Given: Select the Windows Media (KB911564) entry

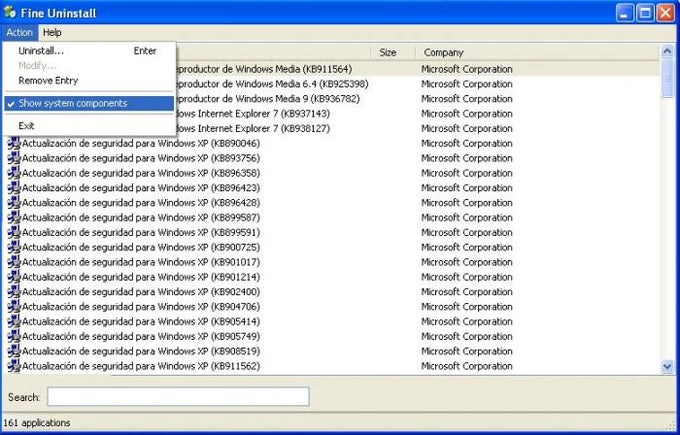Looking at the screenshot, I should pyautogui.click(x=265, y=69).
